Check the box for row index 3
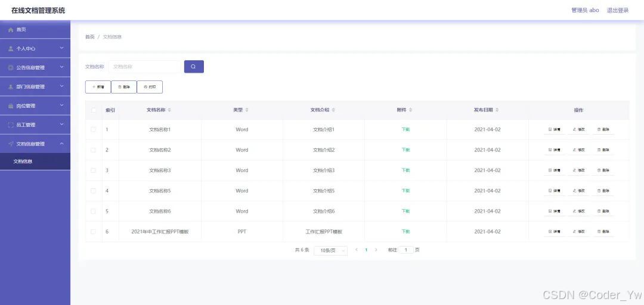The width and height of the screenshot is (644, 305). click(x=93, y=170)
